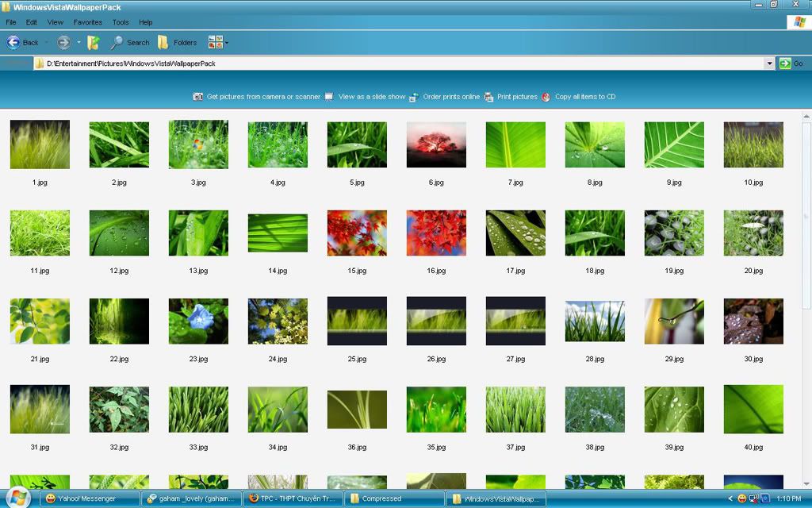The width and height of the screenshot is (812, 508).
Task: Show hidden tray icons with the arrow
Action: (x=730, y=498)
